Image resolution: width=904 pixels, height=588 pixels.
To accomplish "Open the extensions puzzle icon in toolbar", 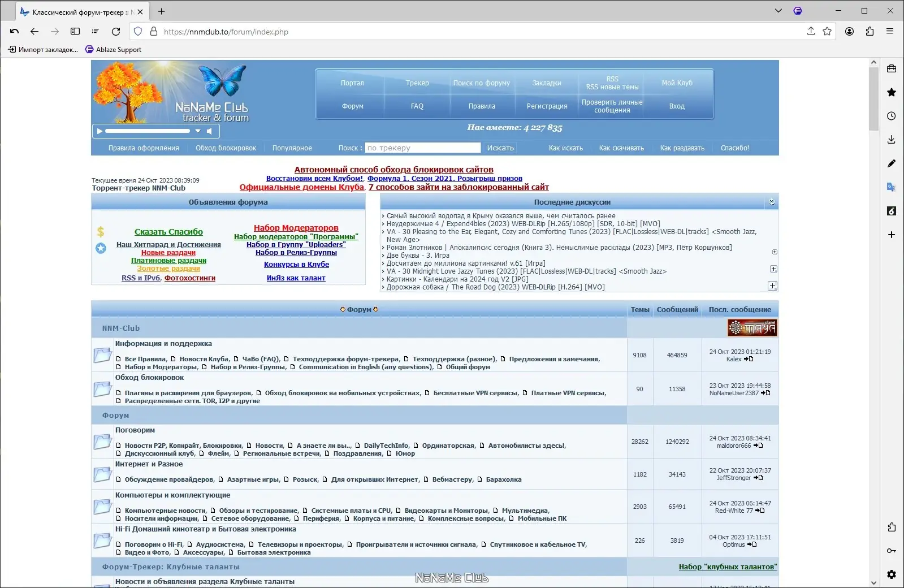I will click(870, 32).
